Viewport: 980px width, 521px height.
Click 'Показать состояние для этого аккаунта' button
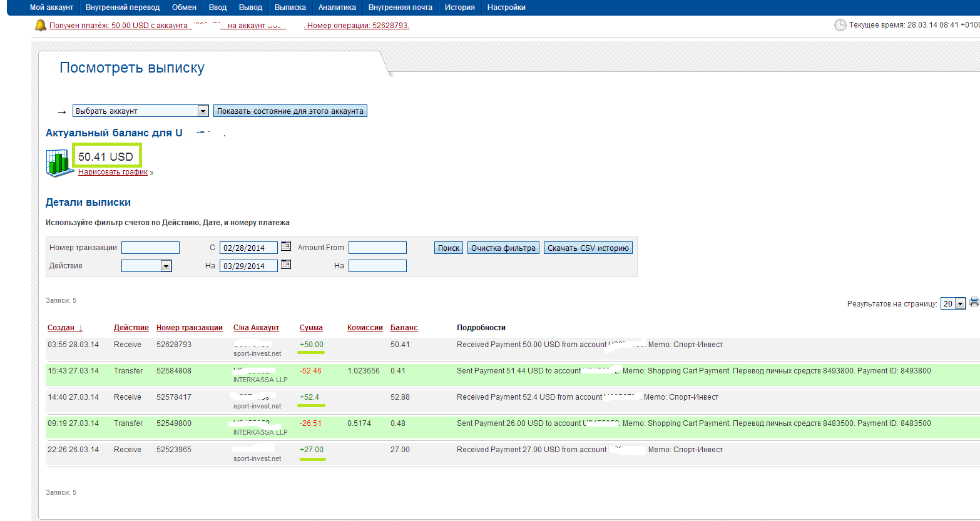(290, 111)
